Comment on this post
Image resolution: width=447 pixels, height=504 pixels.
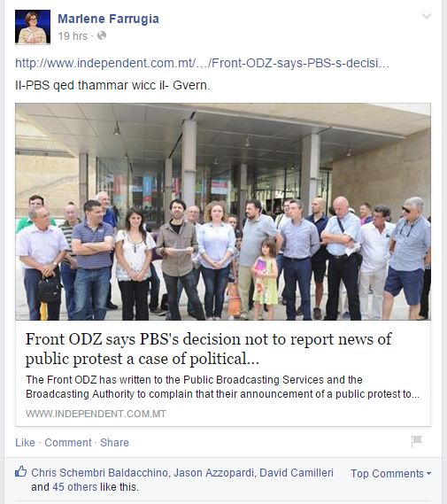[x=68, y=443]
